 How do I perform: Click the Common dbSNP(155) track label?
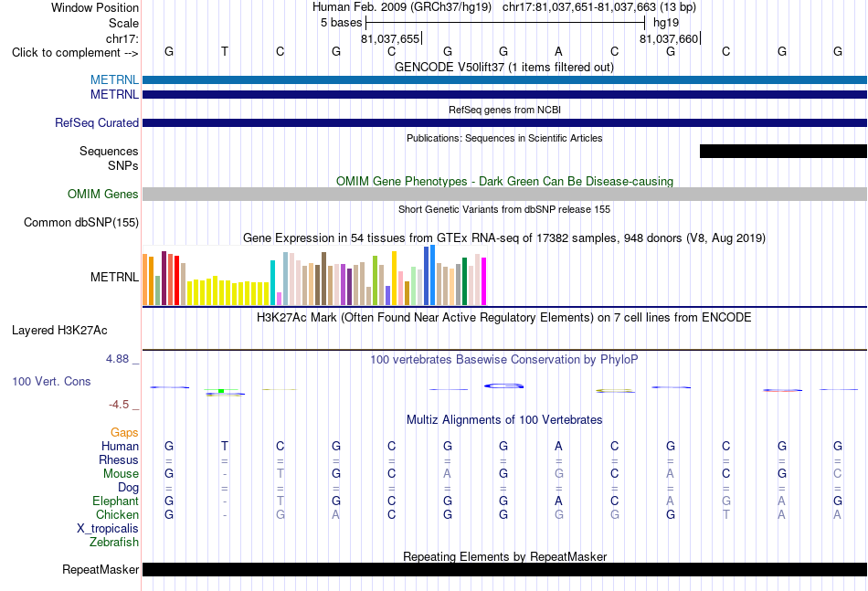pyautogui.click(x=81, y=223)
